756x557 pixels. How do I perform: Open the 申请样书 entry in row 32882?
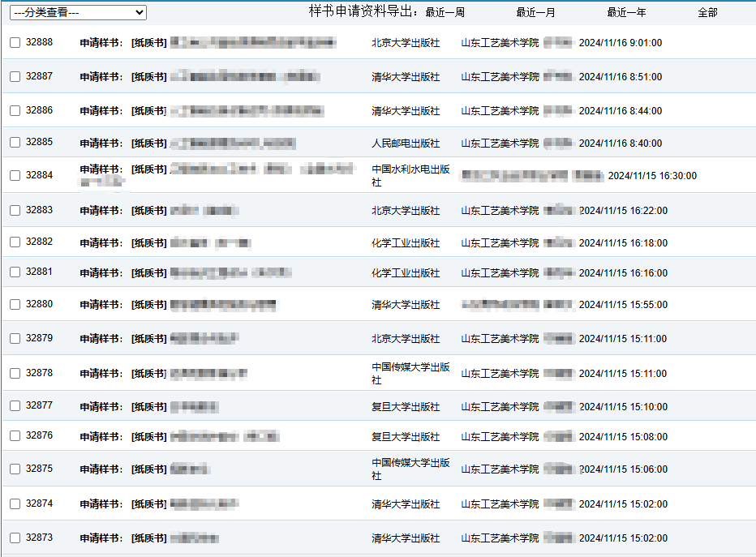101,243
